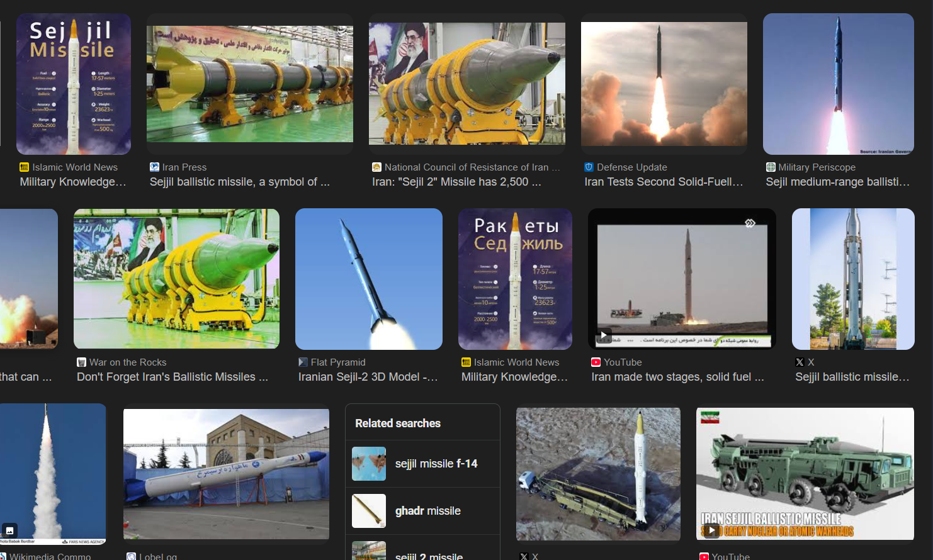The width and height of the screenshot is (933, 560).
Task: Click the "War on the Rocks" source name
Action: coord(128,362)
